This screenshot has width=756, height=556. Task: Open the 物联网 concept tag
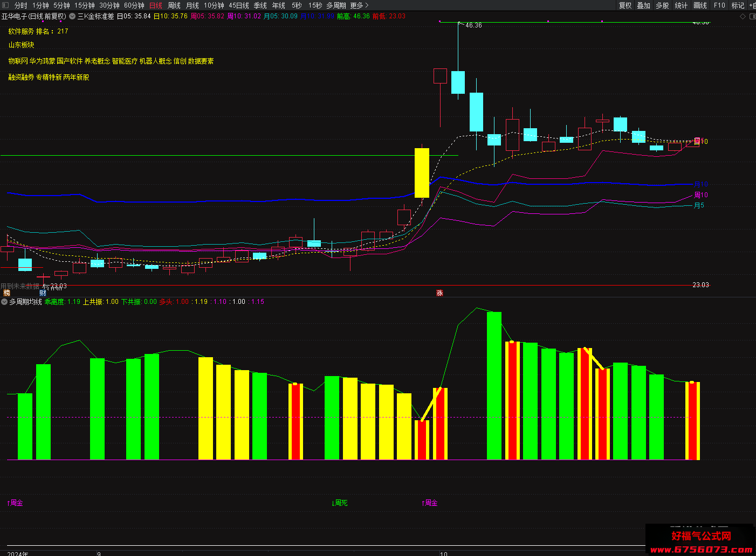[18, 61]
